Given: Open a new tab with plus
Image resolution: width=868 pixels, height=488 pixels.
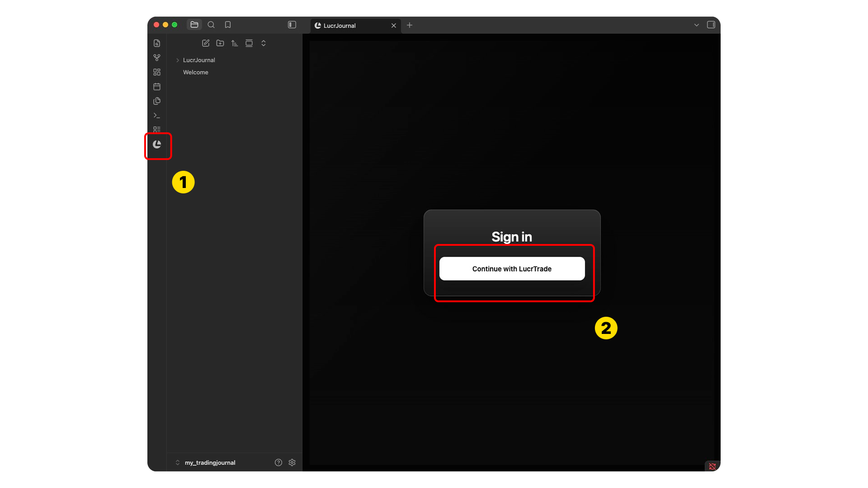Looking at the screenshot, I should coord(410,25).
